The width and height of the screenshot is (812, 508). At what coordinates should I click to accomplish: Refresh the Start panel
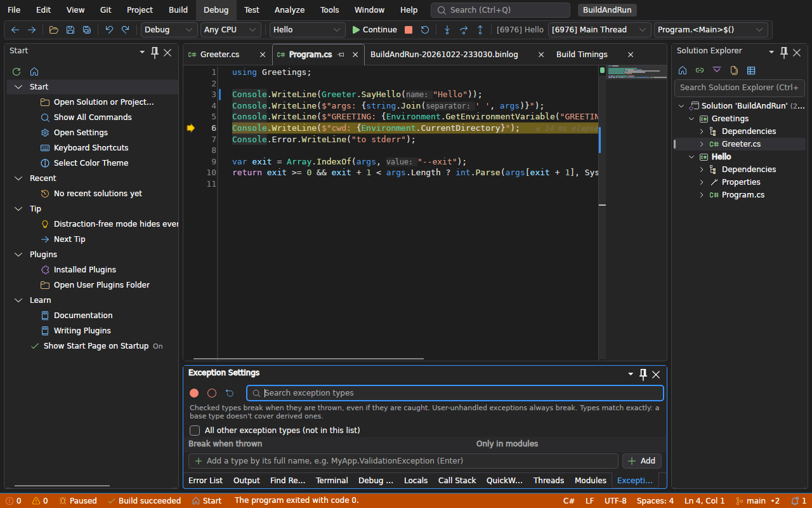tap(16, 72)
